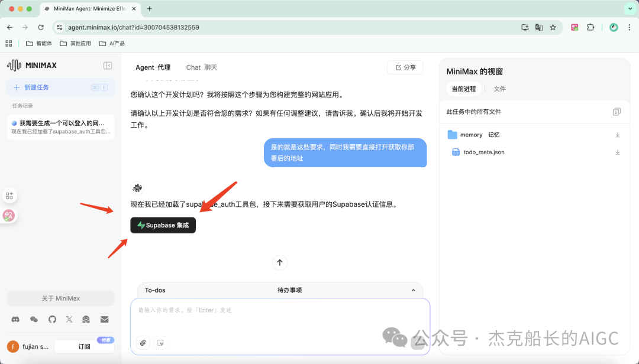This screenshot has height=364, width=639.
Task: Open the Chrome profile avatar
Action: coord(614,27)
